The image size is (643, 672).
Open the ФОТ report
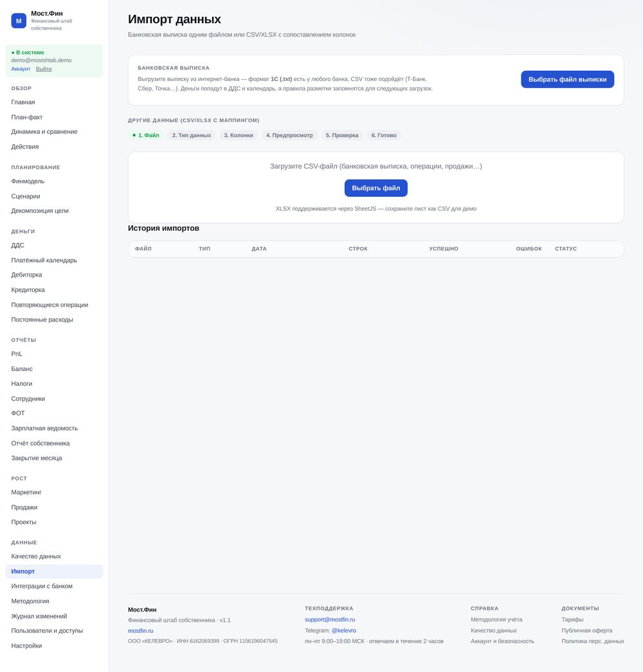[55, 413]
